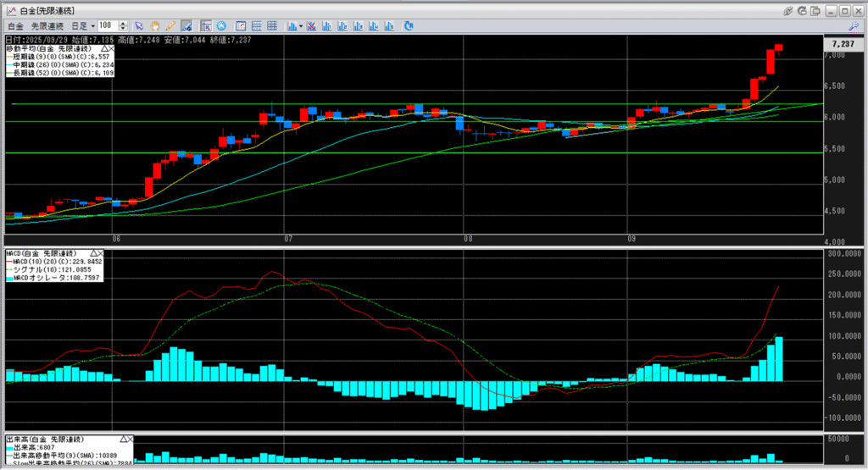Viewport: 868px width, 470px height.
Task: Open the chart type dropdown arrow
Action: (299, 26)
